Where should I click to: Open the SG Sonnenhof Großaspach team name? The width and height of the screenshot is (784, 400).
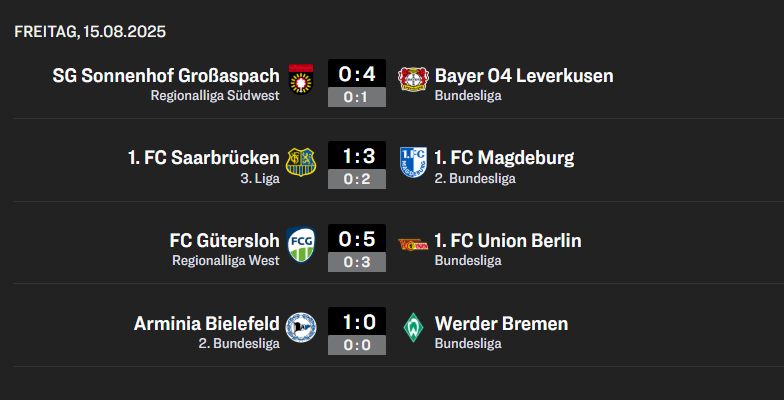166,75
